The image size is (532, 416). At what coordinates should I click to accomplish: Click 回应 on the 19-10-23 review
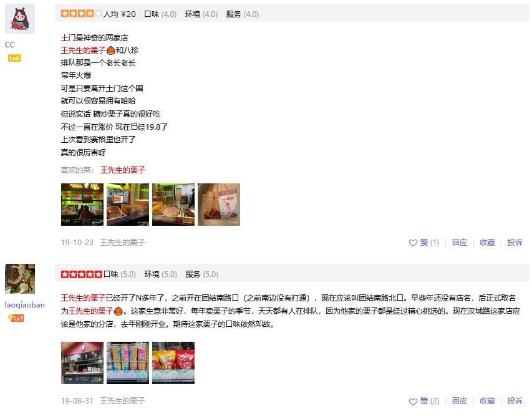coord(460,242)
